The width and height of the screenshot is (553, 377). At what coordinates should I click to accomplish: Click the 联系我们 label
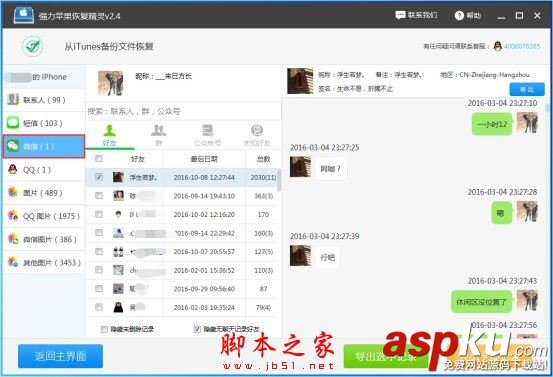[x=423, y=15]
